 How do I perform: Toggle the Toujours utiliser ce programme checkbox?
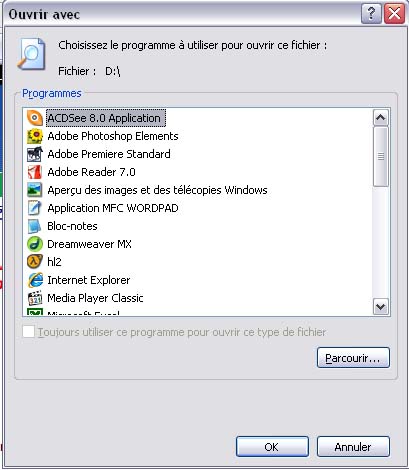29,332
